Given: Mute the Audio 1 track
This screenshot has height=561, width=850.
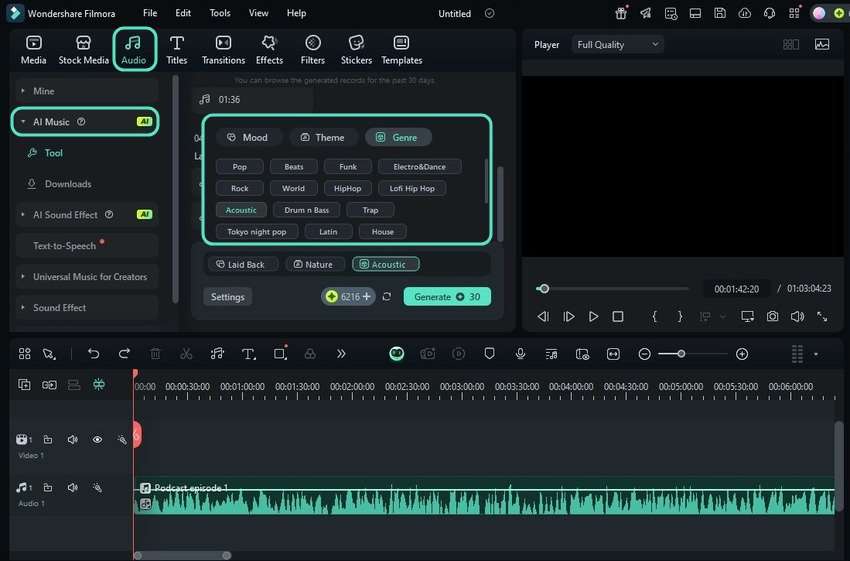Looking at the screenshot, I should (x=73, y=488).
